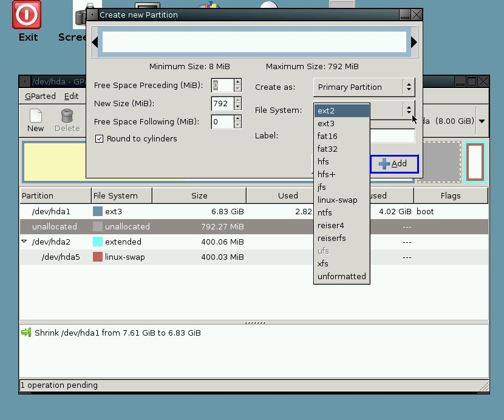Click the red Exit desktop icon
The height and width of the screenshot is (420, 504).
(27, 15)
